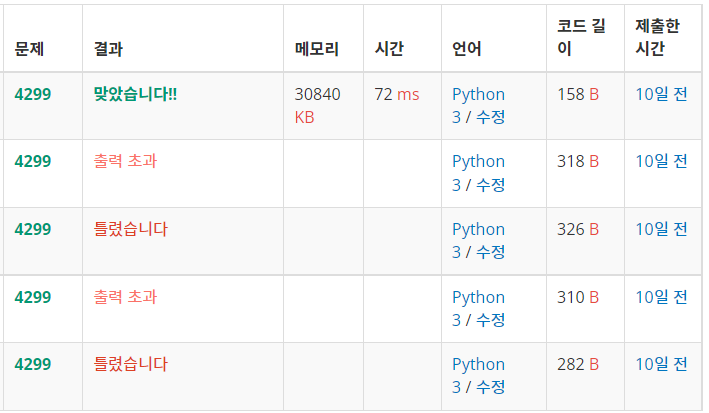Click 10일 전 timestamp in the 318 B row
709x413 pixels.
662,161
